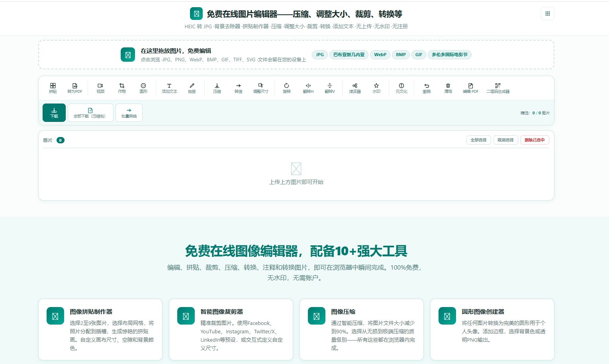Open the 滤波器 filters tool
This screenshot has height=364, width=609.
tap(355, 88)
